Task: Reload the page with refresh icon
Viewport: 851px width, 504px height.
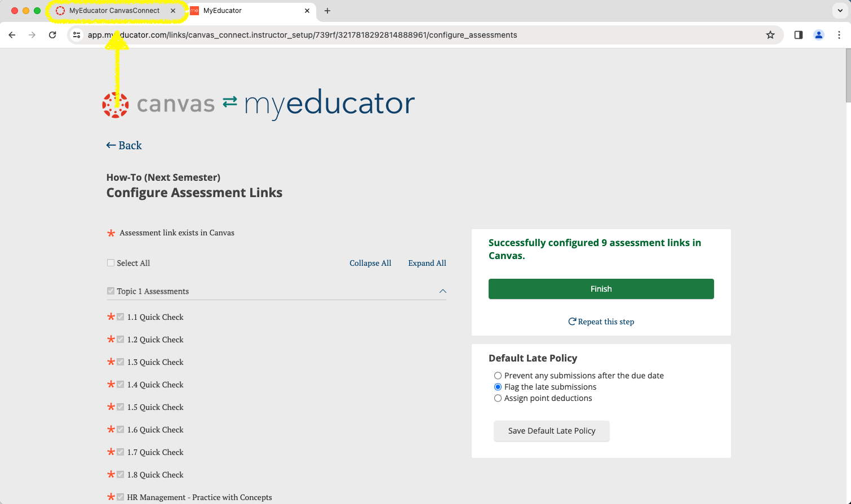Action: [52, 35]
